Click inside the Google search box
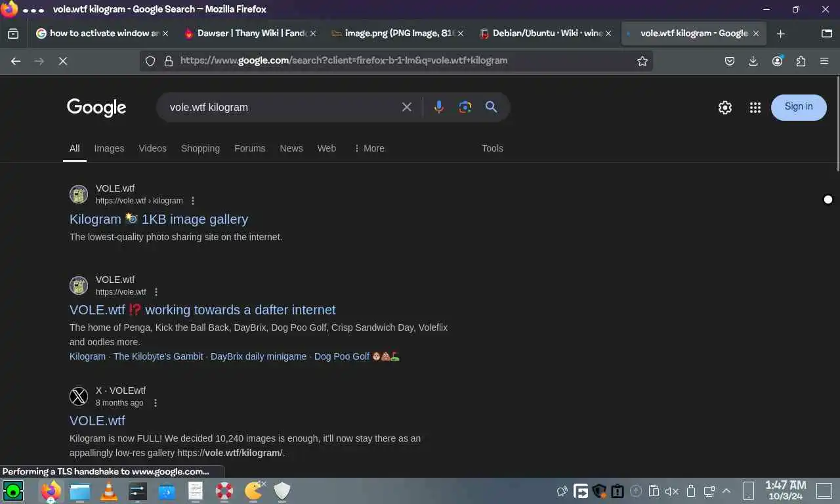This screenshot has width=840, height=504. (281, 107)
